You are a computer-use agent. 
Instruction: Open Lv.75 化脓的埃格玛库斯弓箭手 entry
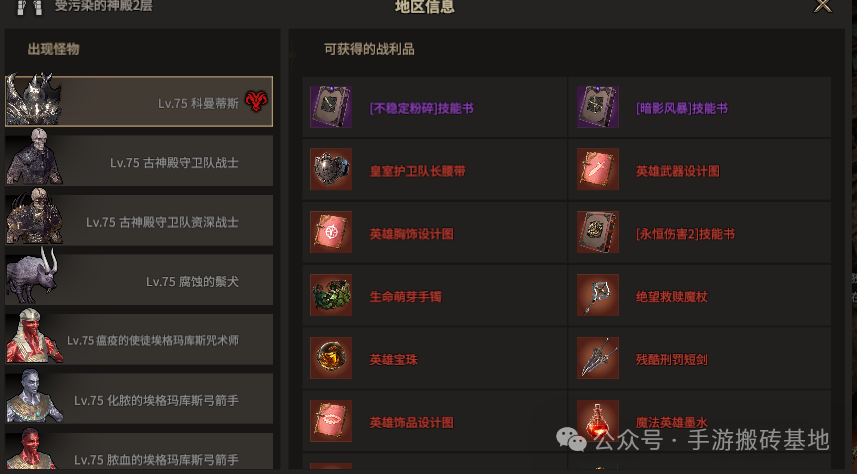pos(139,399)
